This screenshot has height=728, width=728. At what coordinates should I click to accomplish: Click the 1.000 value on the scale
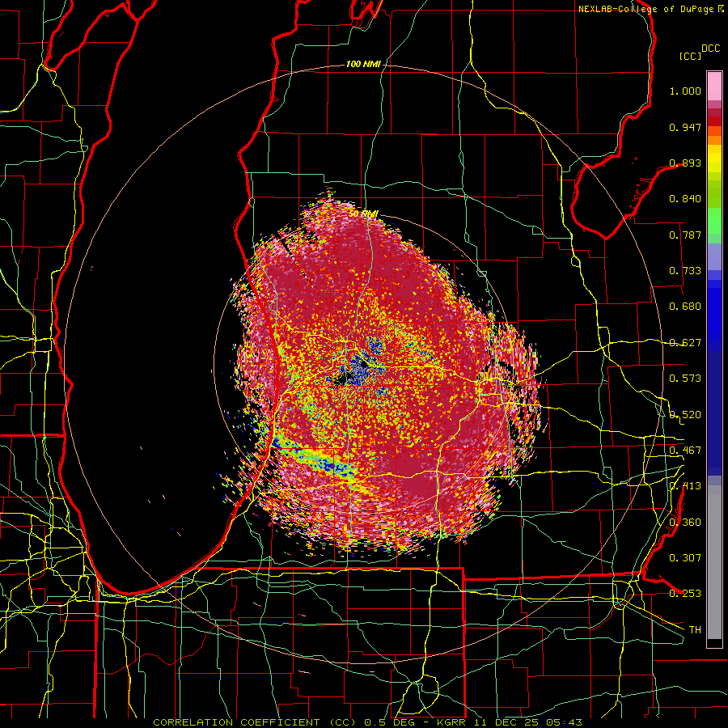685,91
